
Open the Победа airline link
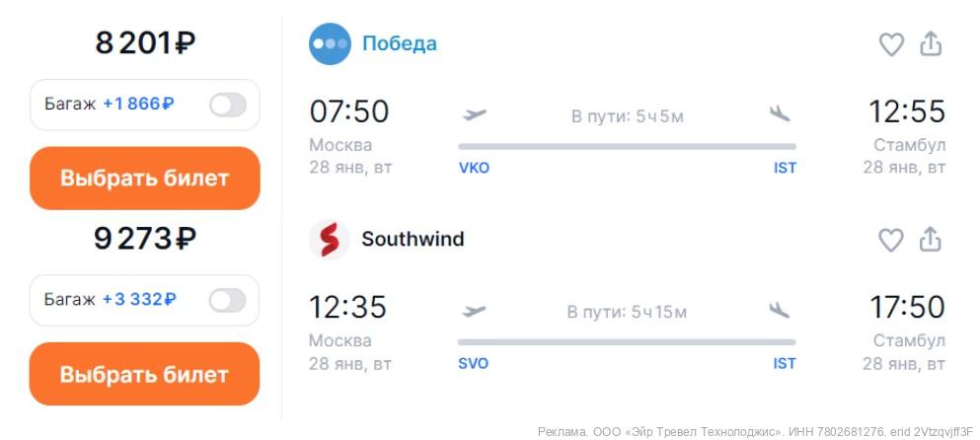pyautogui.click(x=399, y=44)
